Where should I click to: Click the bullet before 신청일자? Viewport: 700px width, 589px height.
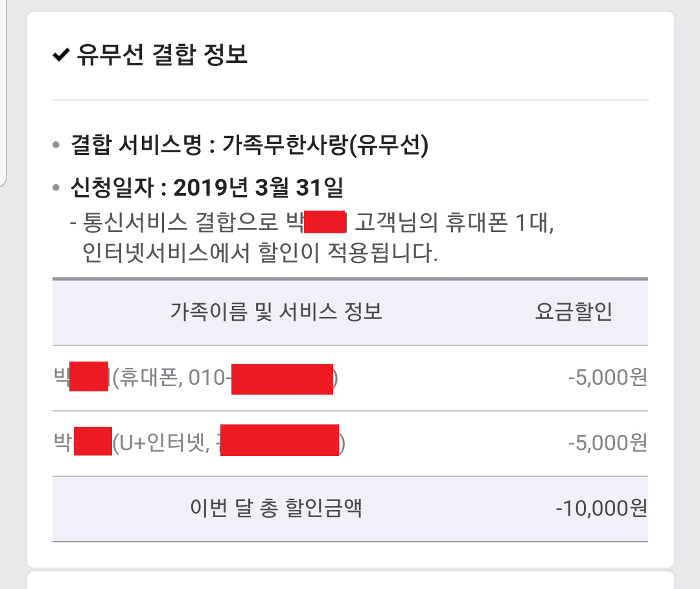tap(57, 189)
